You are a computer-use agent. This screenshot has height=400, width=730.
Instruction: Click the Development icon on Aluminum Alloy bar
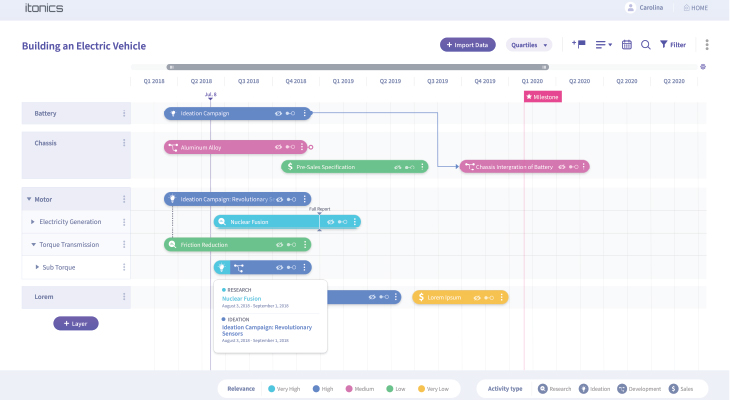173,147
